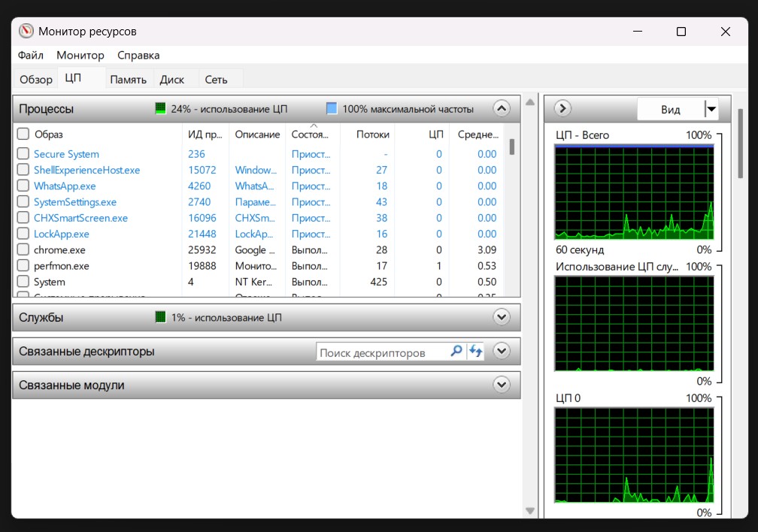Click the left pane scroll down arrow
This screenshot has height=532, width=758.
pyautogui.click(x=530, y=511)
